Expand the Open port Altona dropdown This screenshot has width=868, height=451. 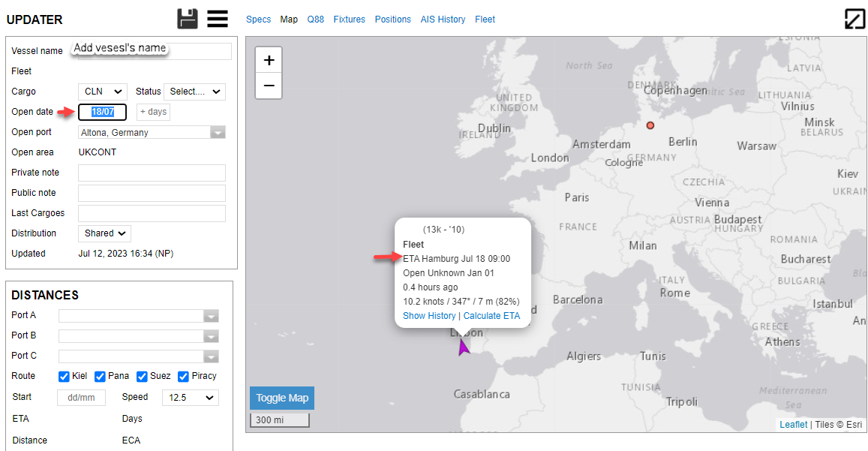[218, 133]
